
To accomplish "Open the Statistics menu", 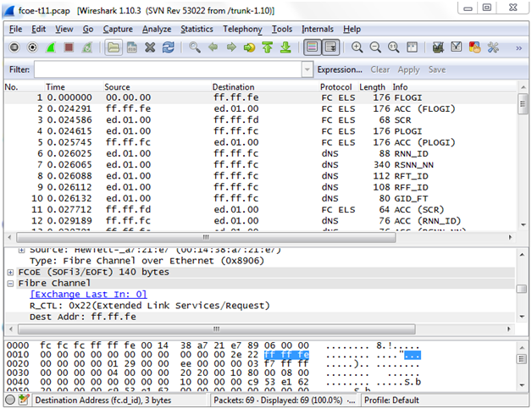I will point(197,29).
